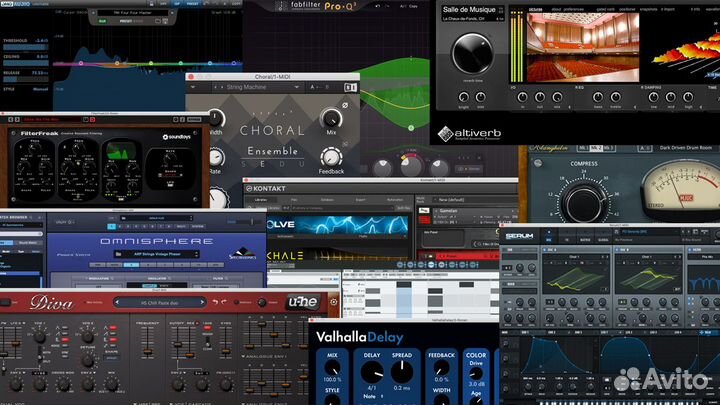The width and height of the screenshot is (720, 405).
Task: Click the Altiverb logo icon
Action: click(447, 133)
